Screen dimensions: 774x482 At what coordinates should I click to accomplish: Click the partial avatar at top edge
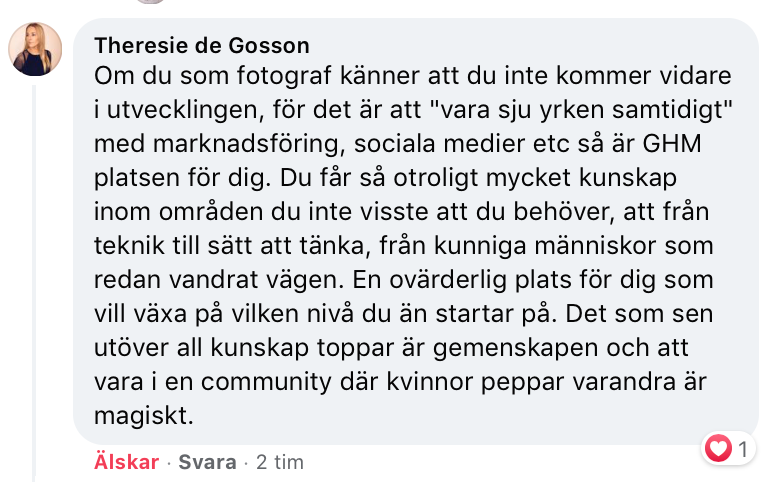click(x=151, y=1)
